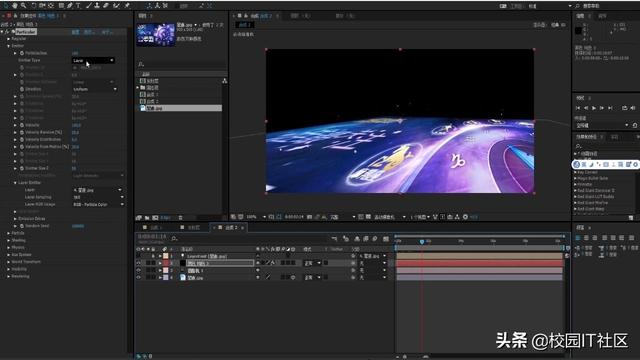This screenshot has width=640, height=360.
Task: Expand the Physics group
Action: [9, 247]
